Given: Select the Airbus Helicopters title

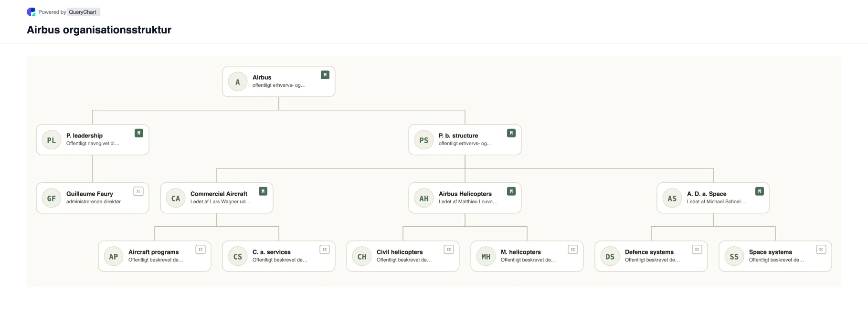Looking at the screenshot, I should (x=465, y=194).
